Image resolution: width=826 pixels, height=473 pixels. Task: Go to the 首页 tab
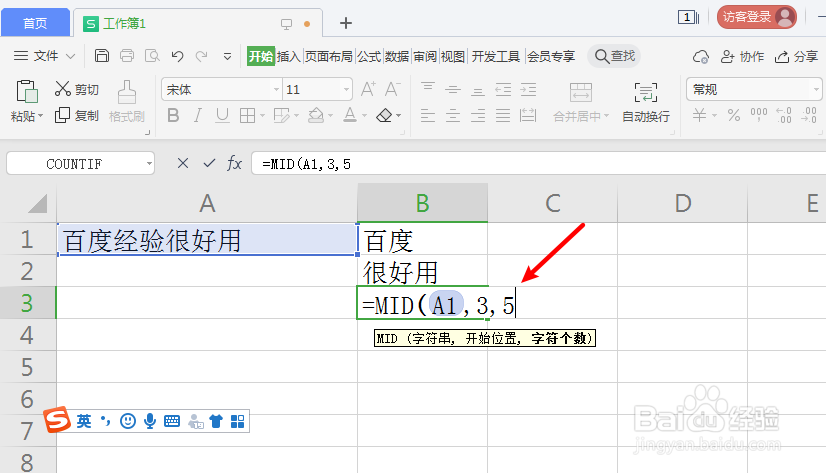[x=35, y=23]
